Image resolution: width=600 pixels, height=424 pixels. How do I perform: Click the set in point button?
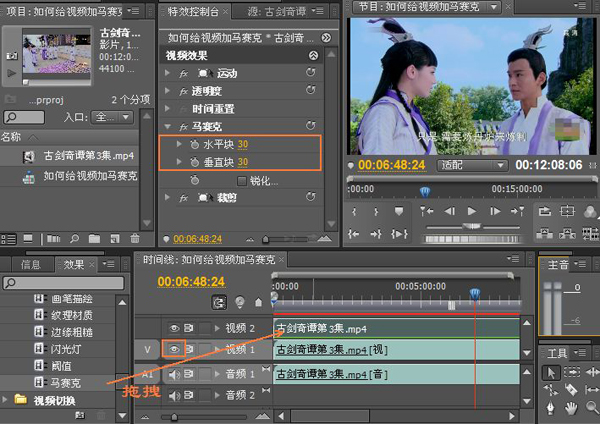(354, 211)
